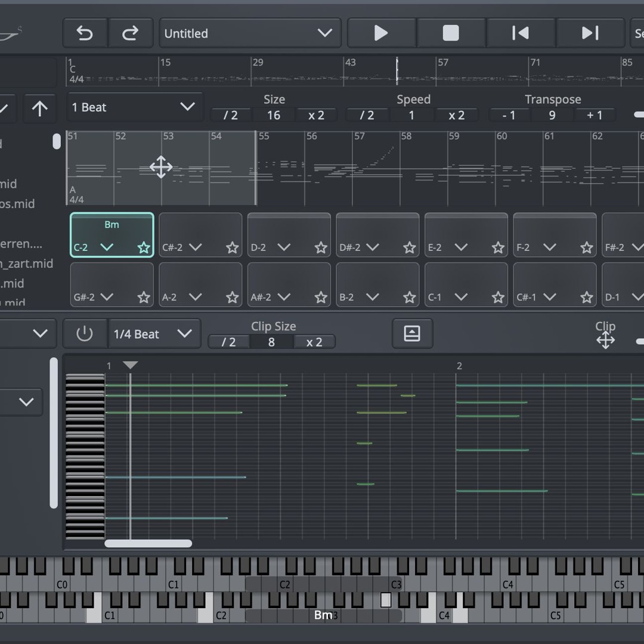This screenshot has height=644, width=644.
Task: Click the horizontal scrollbar below the piano roll
Action: coord(147,543)
